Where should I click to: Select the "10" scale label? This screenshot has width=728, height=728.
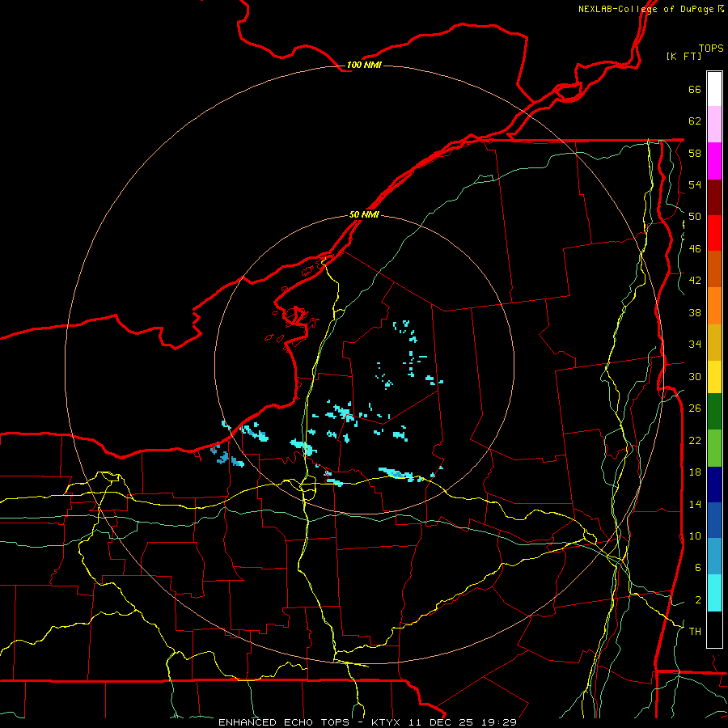pyautogui.click(x=695, y=535)
